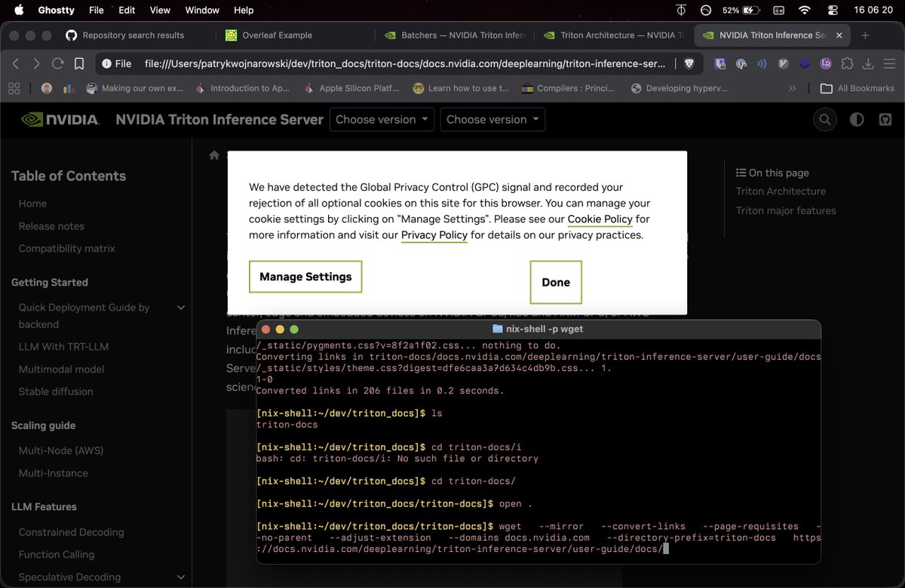Open Brave Shields lion icon
The image size is (905, 588).
click(689, 64)
